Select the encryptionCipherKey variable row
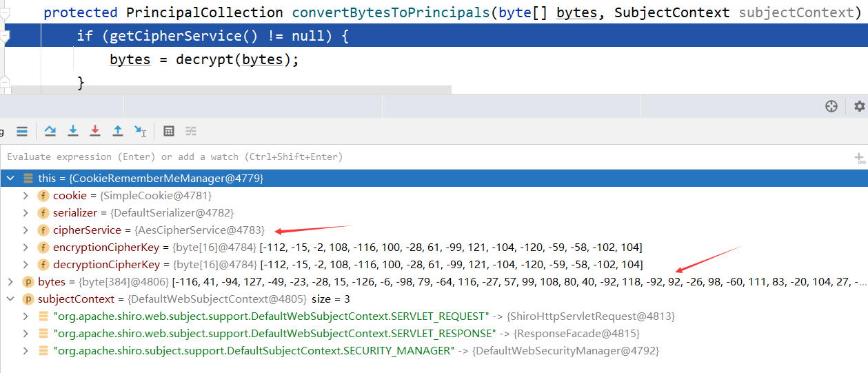Viewport: 868px width, 373px height. tap(434, 247)
